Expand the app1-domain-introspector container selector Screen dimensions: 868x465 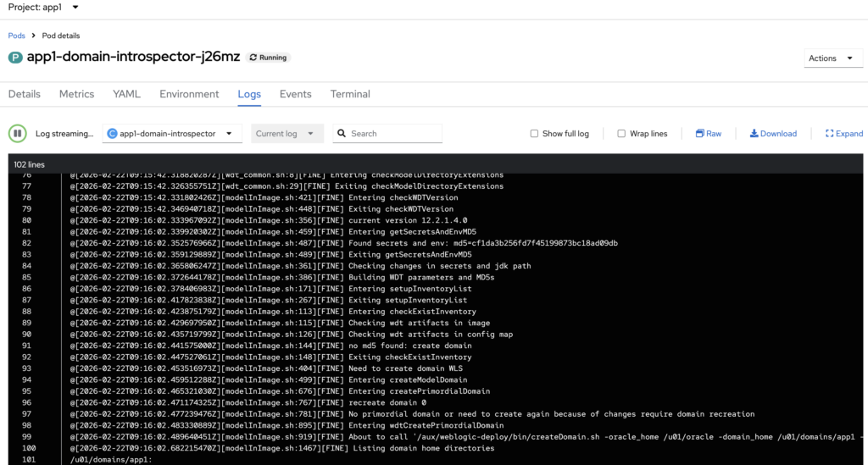point(172,134)
